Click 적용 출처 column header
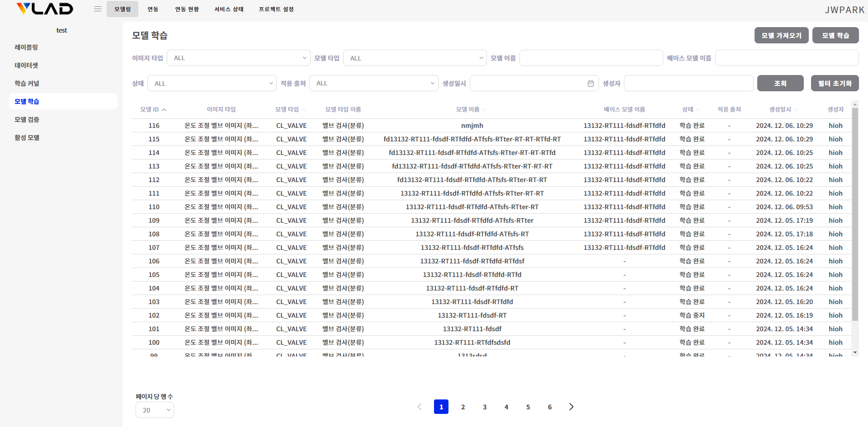868x427 pixels. [x=729, y=109]
